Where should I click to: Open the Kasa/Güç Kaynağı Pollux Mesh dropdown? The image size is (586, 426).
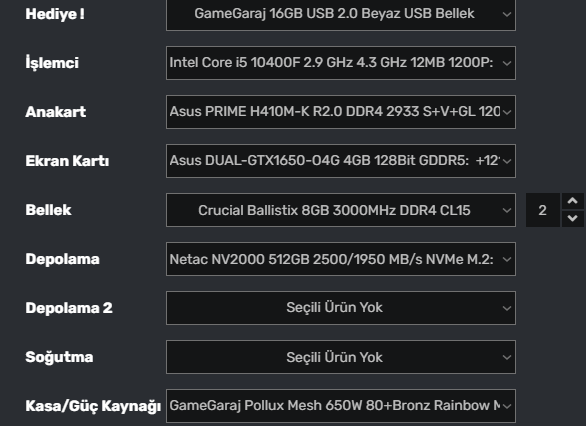coord(341,406)
